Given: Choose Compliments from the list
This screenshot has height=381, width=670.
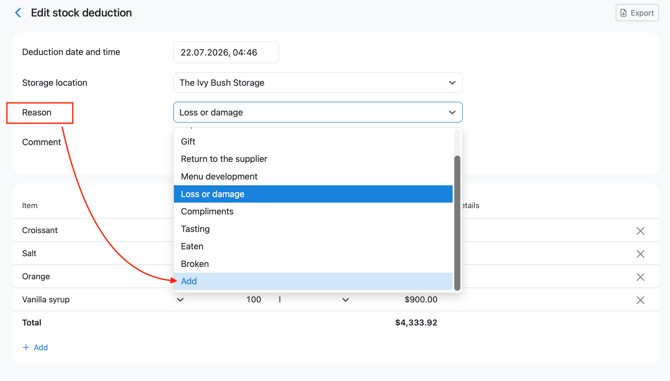Looking at the screenshot, I should (313, 211).
